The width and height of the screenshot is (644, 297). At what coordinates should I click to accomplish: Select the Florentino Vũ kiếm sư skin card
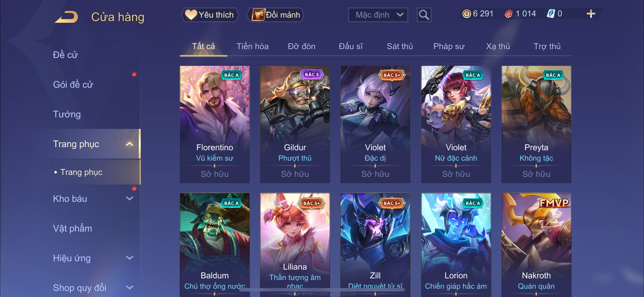(214, 124)
